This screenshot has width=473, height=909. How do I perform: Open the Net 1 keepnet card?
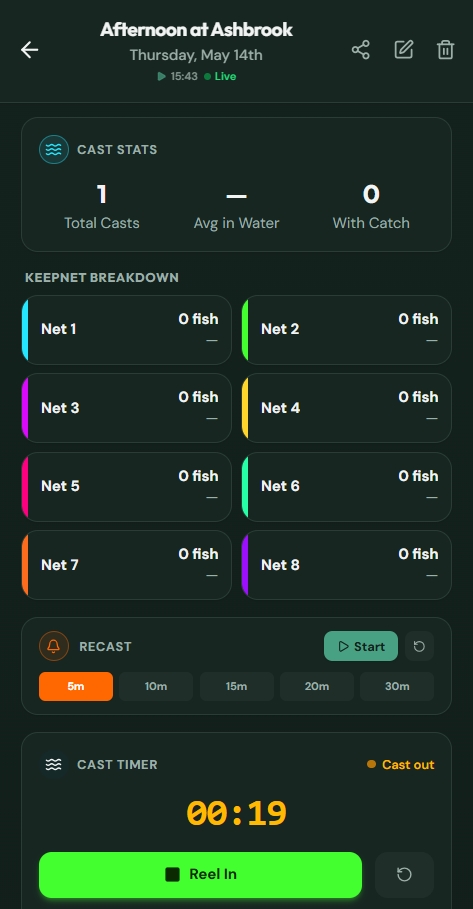point(126,330)
